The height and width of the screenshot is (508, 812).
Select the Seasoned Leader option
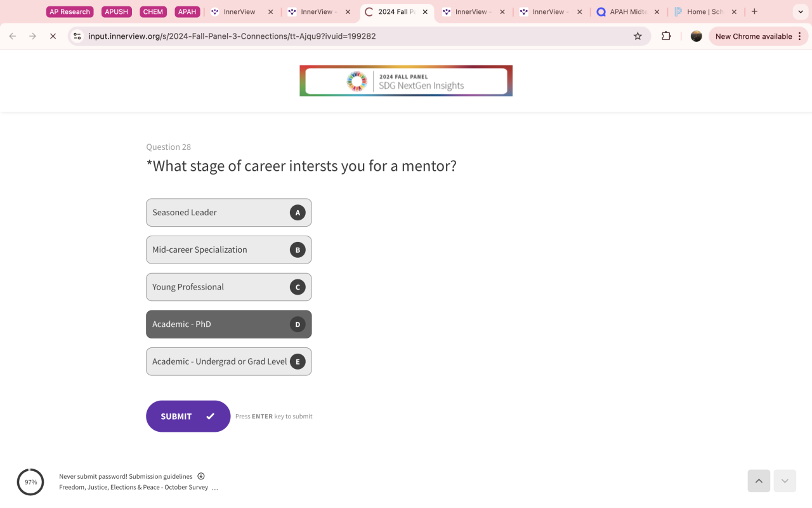click(229, 213)
